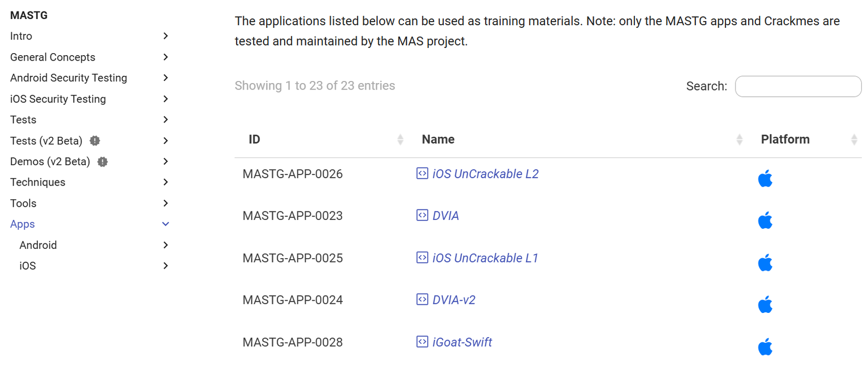This screenshot has height=366, width=868.
Task: Open the Tools navigation item
Action: click(x=23, y=204)
